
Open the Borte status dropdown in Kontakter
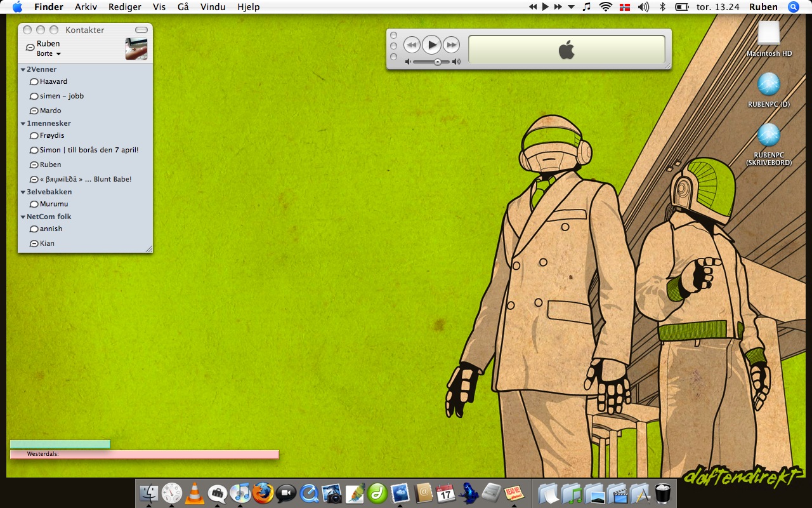tap(49, 54)
